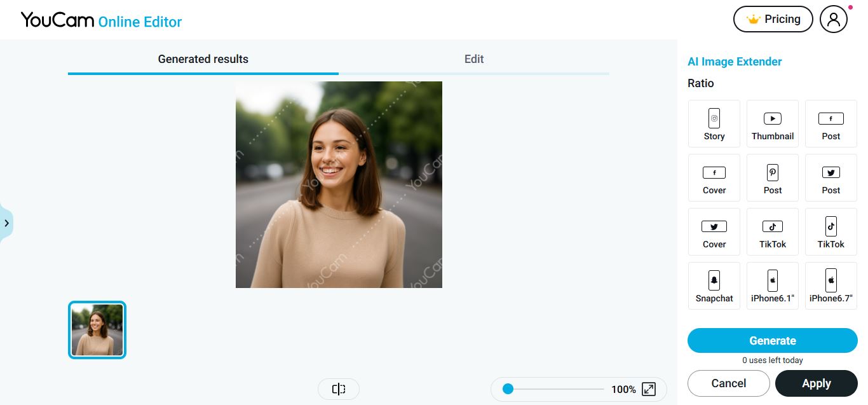Choose the Snapchat ratio option
Image resolution: width=868 pixels, height=405 pixels.
[714, 285]
